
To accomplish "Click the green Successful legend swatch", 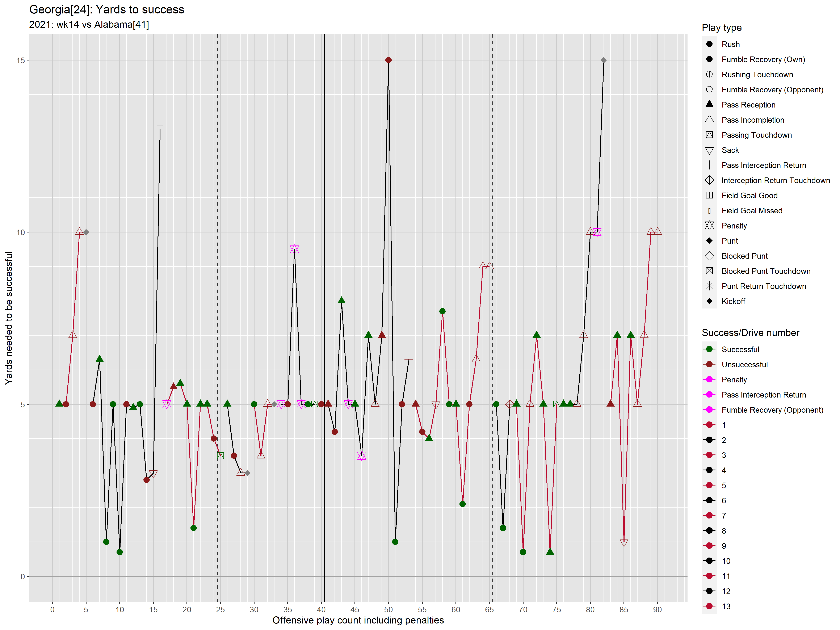I will [709, 349].
